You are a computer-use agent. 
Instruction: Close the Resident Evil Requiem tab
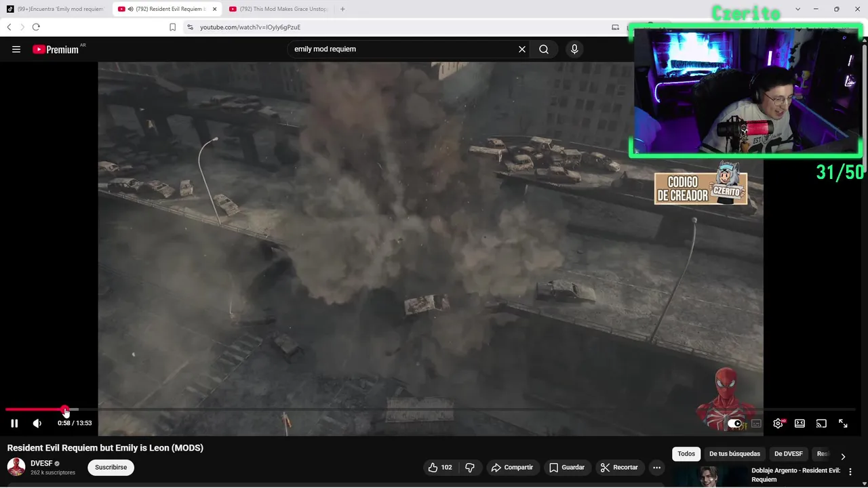click(215, 9)
